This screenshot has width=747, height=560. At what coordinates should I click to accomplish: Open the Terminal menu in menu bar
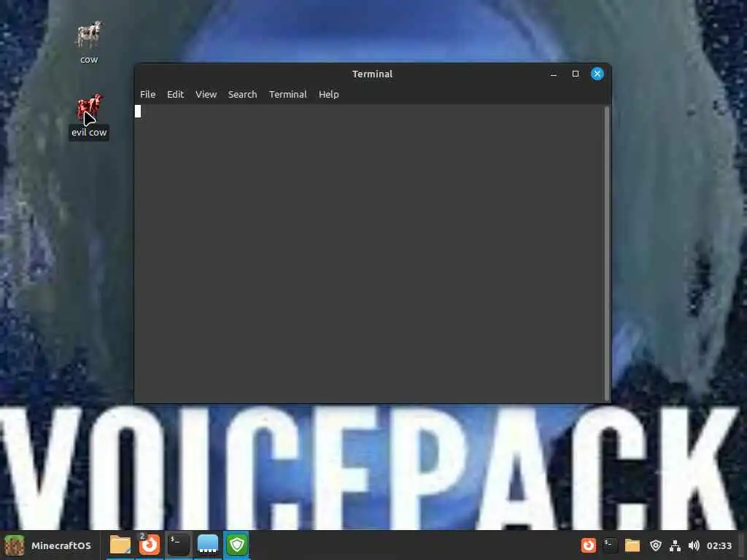click(x=287, y=94)
